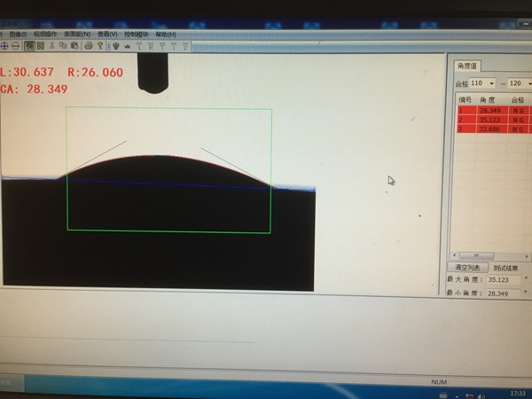Viewport: 532px width, 399px height.
Task: Click the print icon in toolbar
Action: pos(88,45)
